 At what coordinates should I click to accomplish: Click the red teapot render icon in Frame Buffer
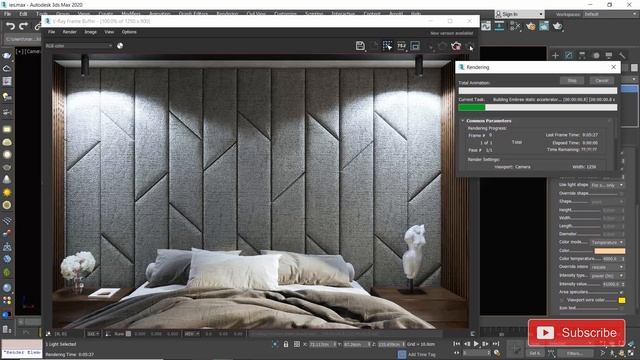tap(456, 46)
